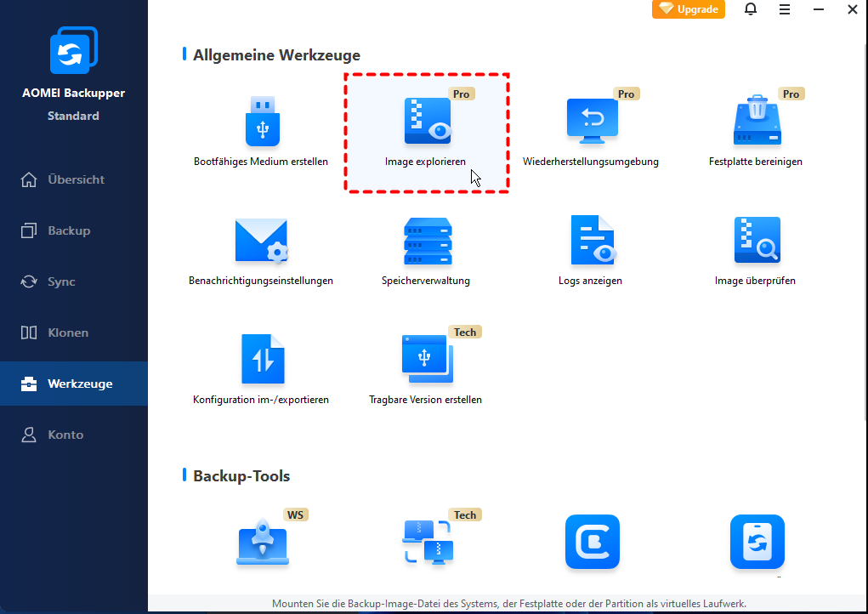This screenshot has width=868, height=614.
Task: Select the Werkzeuge sidebar tab
Action: (74, 384)
